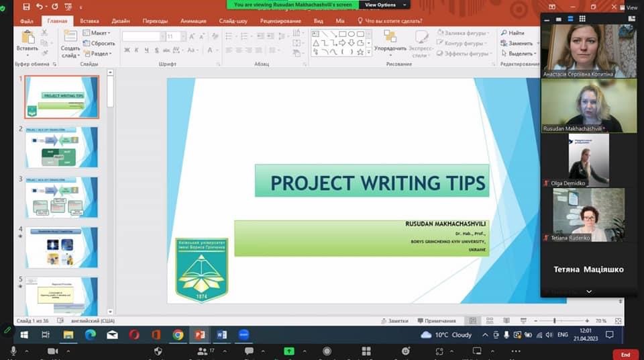Click the Zoom microphone mute icon
Viewport: 644px width, 360px height.
click(x=13, y=351)
